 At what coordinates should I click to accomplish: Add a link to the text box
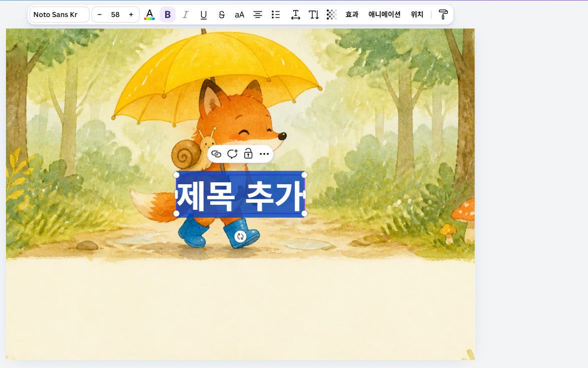[216, 154]
